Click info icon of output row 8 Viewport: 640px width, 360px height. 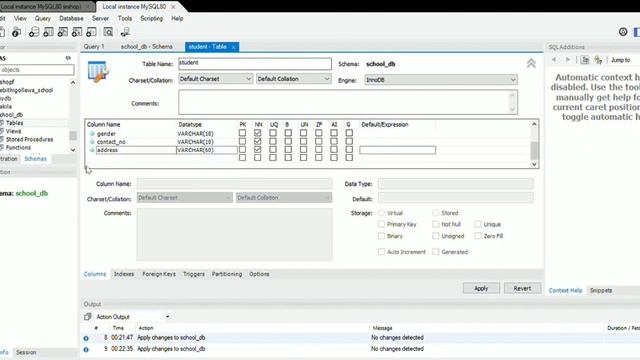[x=86, y=338]
